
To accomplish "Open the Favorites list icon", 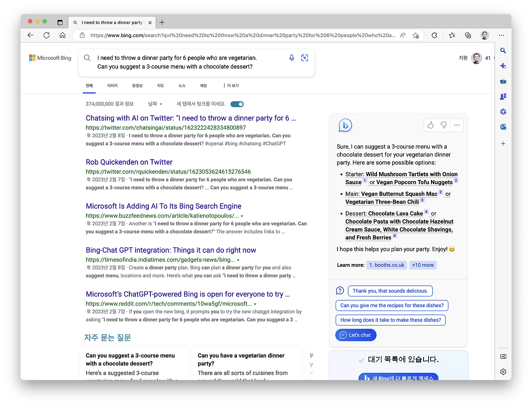I will coord(452,35).
